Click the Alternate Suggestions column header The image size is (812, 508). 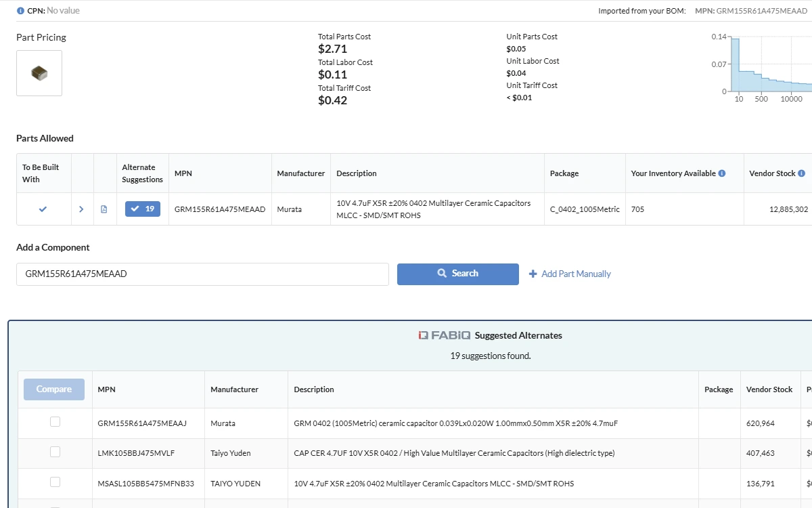point(143,173)
